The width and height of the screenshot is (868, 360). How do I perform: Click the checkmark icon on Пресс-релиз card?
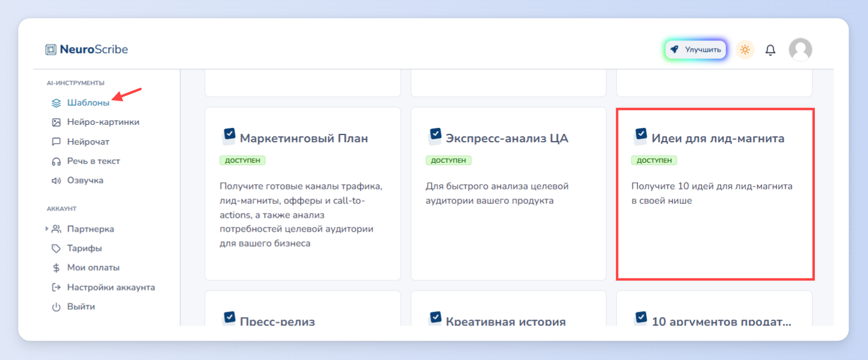(228, 319)
